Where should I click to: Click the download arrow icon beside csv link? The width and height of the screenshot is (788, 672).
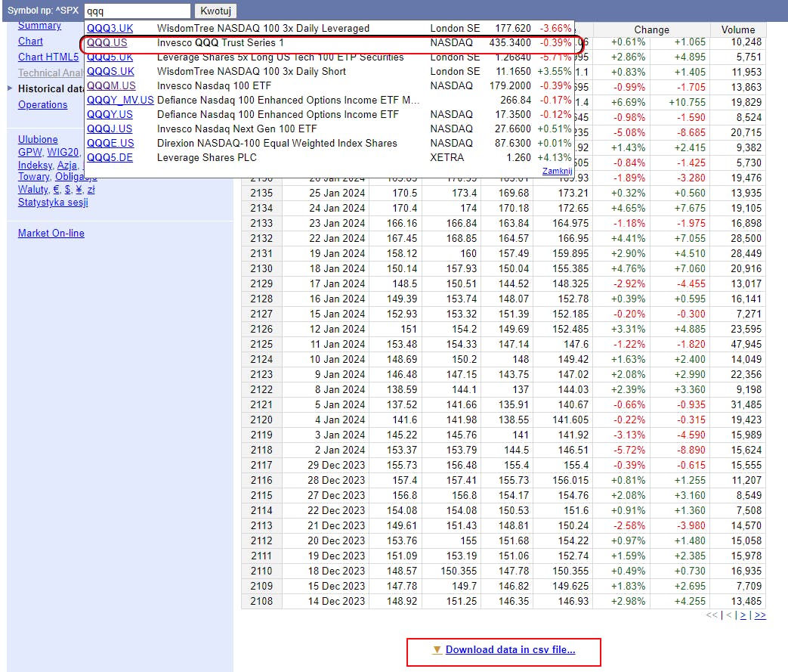pyautogui.click(x=437, y=650)
